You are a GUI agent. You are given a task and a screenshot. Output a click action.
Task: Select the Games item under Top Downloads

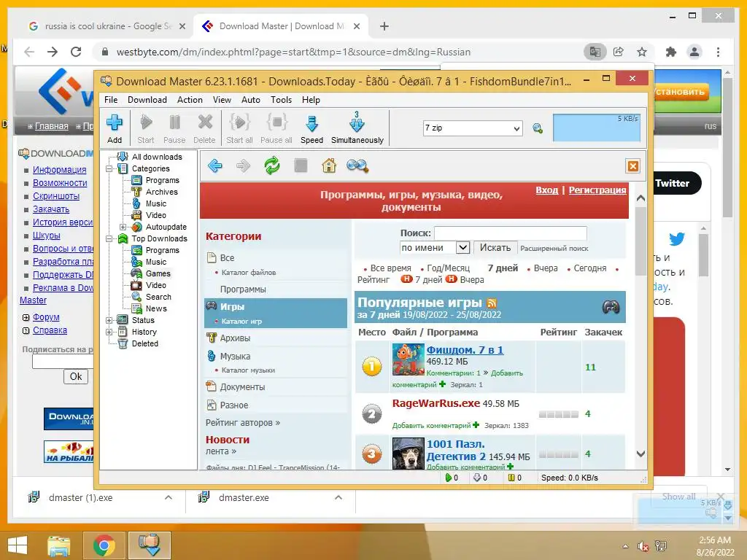pos(158,274)
